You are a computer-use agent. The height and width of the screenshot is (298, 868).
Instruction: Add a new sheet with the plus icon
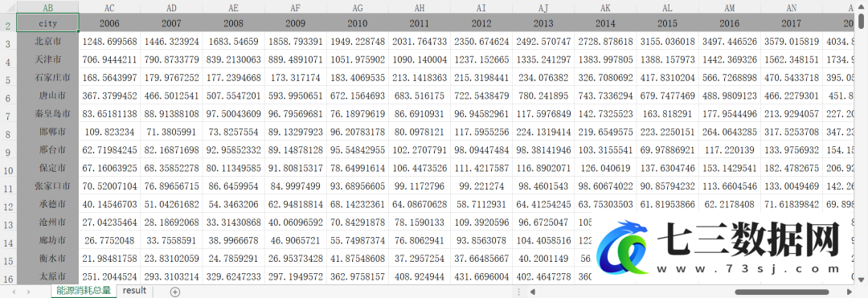[x=175, y=292]
